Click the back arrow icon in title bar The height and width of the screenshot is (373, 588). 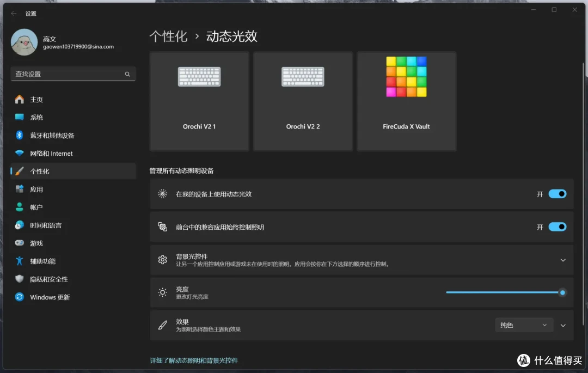coord(14,14)
